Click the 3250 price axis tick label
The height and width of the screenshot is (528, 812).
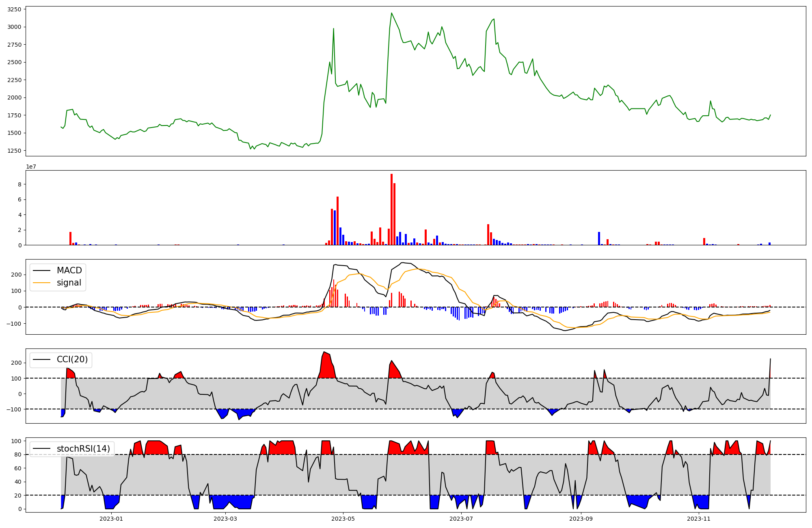pyautogui.click(x=15, y=9)
